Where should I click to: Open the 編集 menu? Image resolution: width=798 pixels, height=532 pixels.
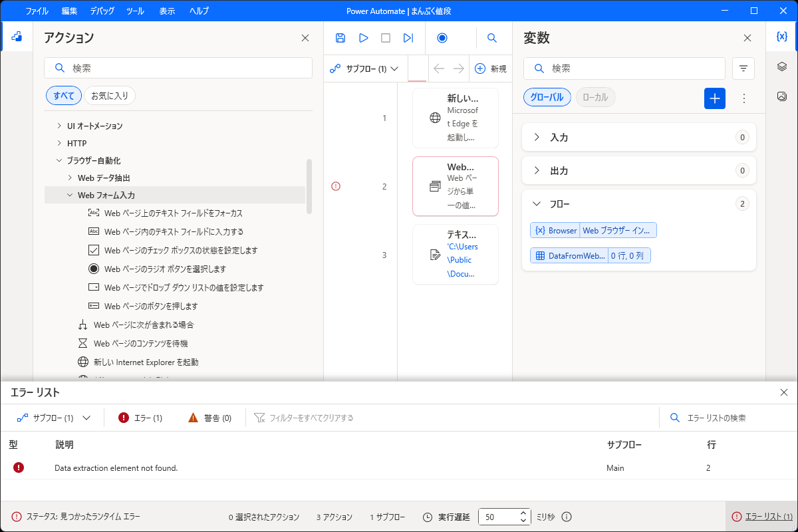[69, 11]
